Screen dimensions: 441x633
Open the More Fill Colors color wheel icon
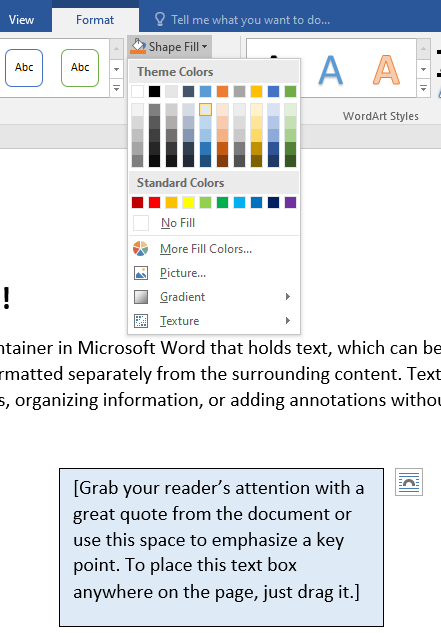(141, 249)
